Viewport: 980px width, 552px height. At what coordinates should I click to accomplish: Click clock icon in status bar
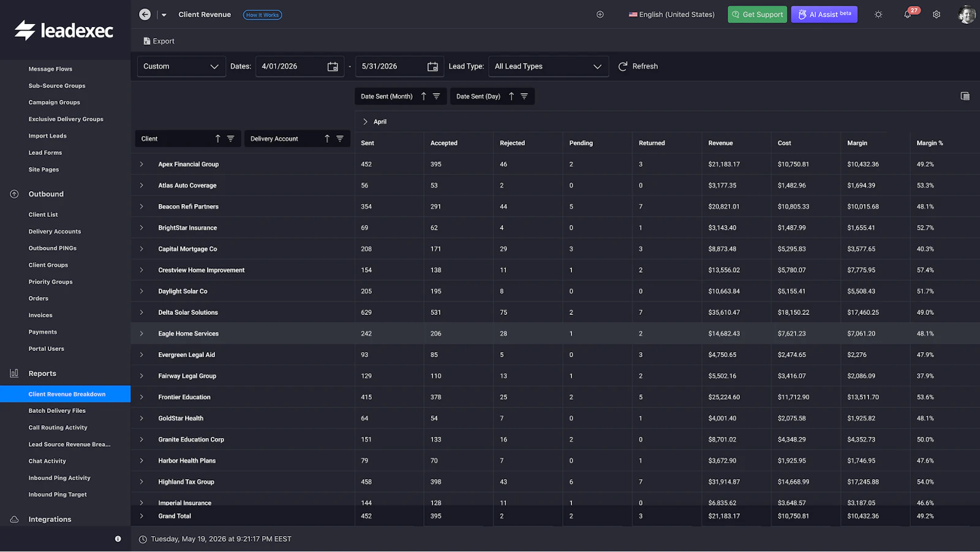143,539
